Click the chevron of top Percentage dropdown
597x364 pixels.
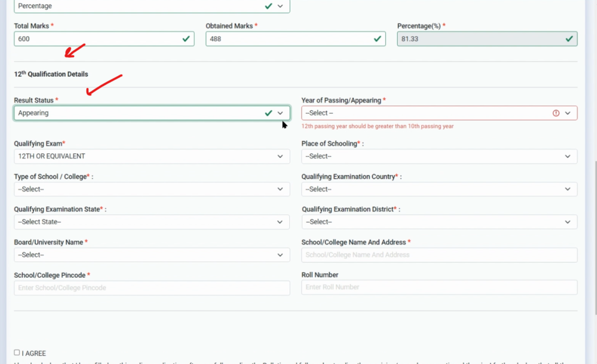(280, 6)
